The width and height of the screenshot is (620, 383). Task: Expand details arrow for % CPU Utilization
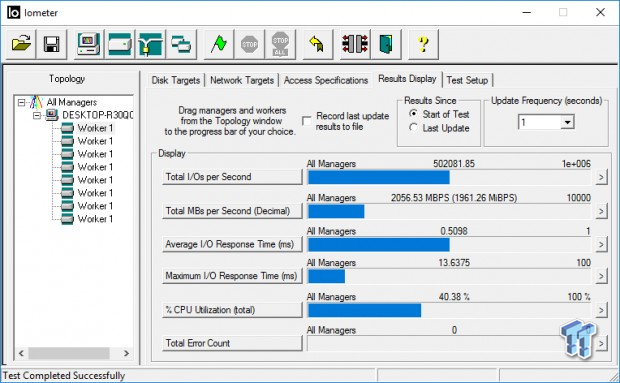pos(601,310)
